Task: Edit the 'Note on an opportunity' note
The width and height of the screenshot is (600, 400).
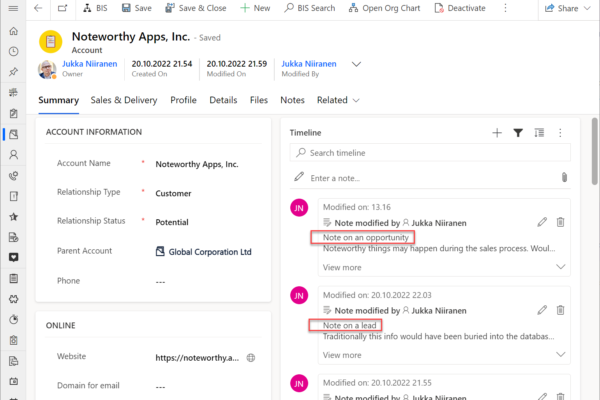Action: (x=542, y=223)
